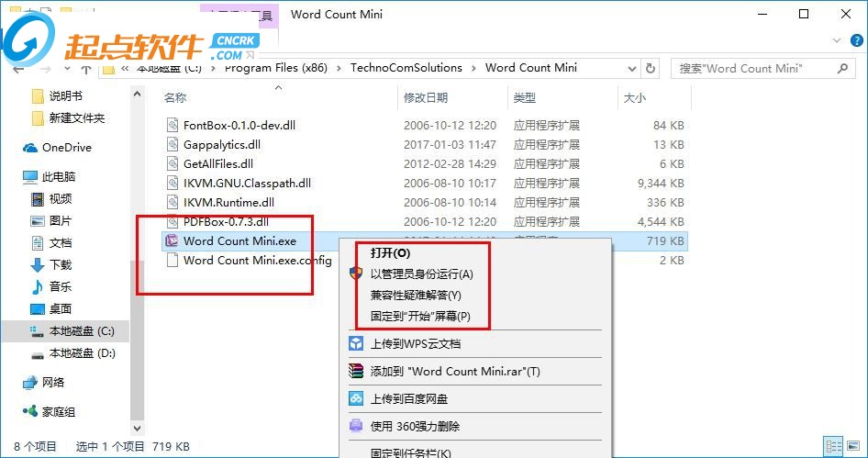Choose 上传到百度网盘 in context menu
868x458 pixels.
(x=409, y=398)
